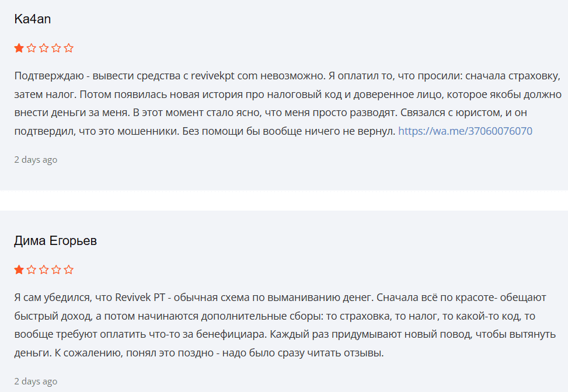The image size is (568, 392).
Task: Click the highlighted https://wa.me/37060076070 hyperlink
Action: tap(465, 131)
